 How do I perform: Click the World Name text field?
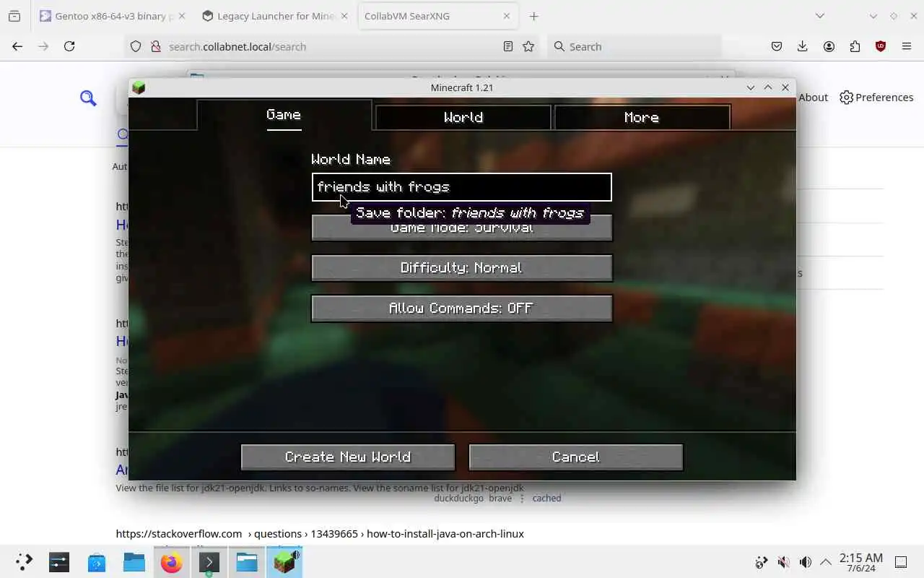tap(462, 187)
